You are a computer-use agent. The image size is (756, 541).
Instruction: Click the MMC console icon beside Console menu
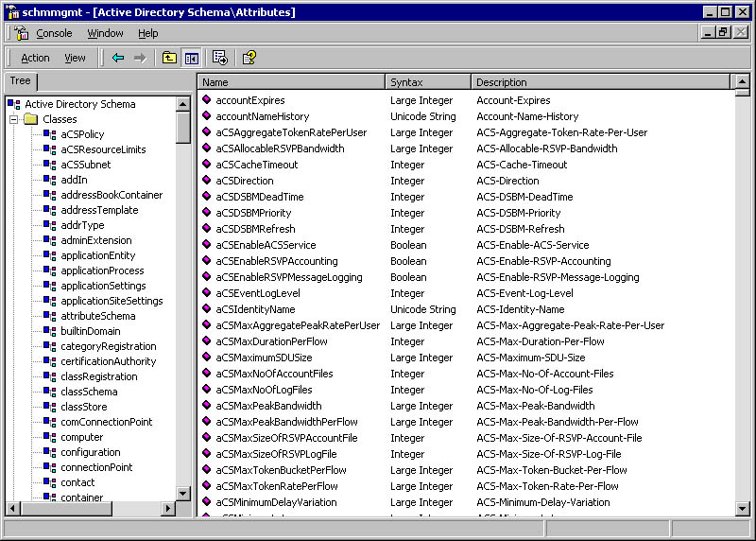tap(21, 33)
